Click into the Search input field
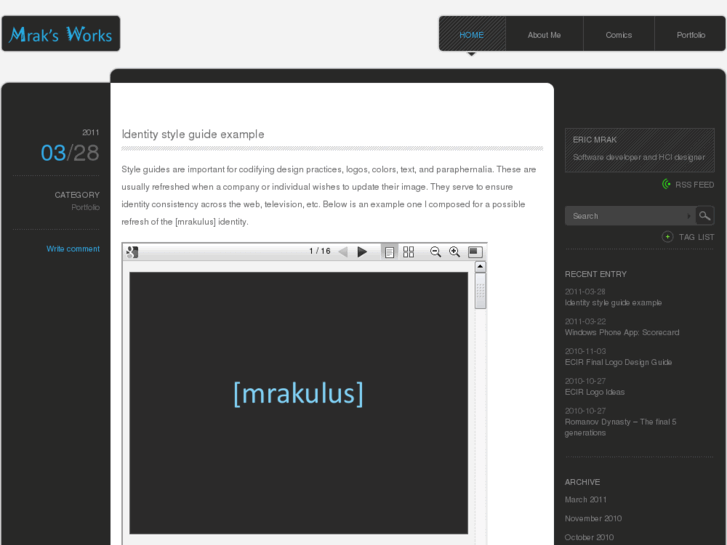 [x=630, y=216]
